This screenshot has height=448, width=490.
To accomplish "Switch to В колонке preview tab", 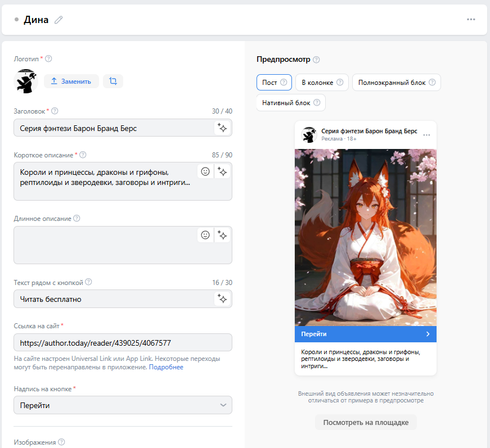I will [x=322, y=83].
